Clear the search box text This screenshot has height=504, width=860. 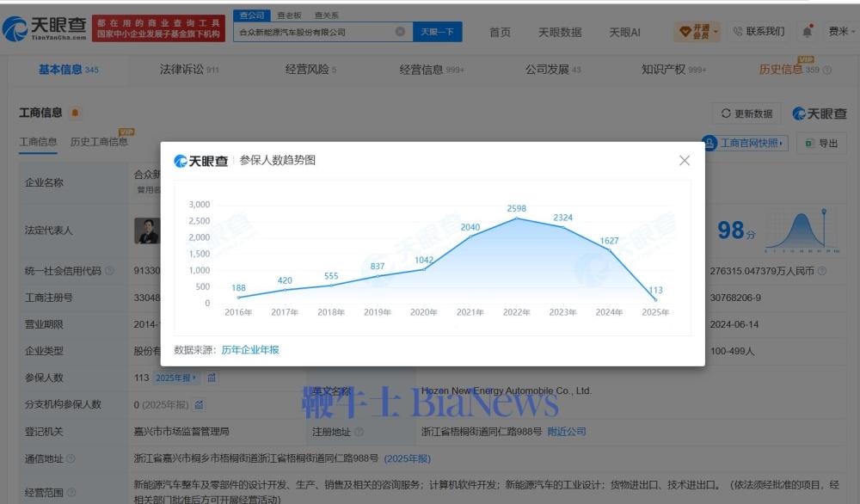point(401,32)
